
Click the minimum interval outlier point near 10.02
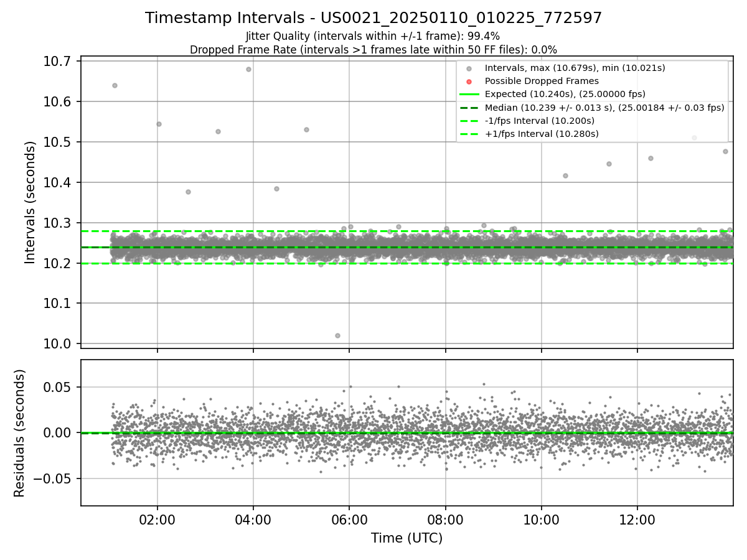337,335
